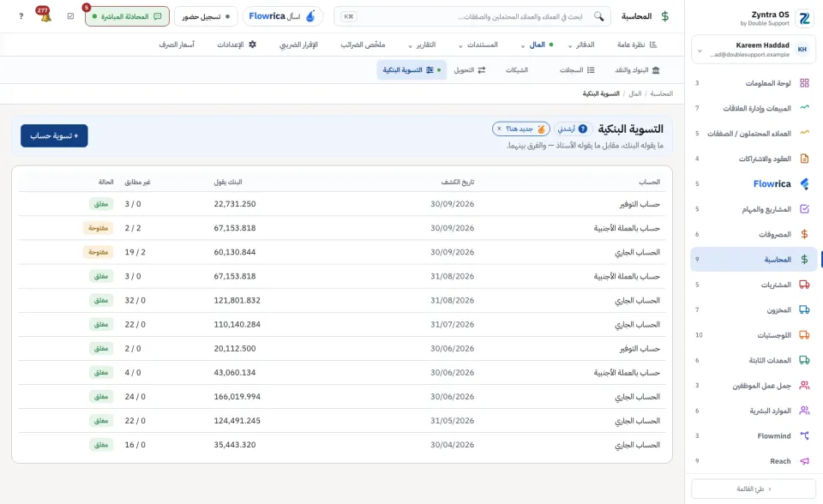Select Accounting (المحاسبة) in sidebar
The height and width of the screenshot is (504, 823).
(754, 260)
